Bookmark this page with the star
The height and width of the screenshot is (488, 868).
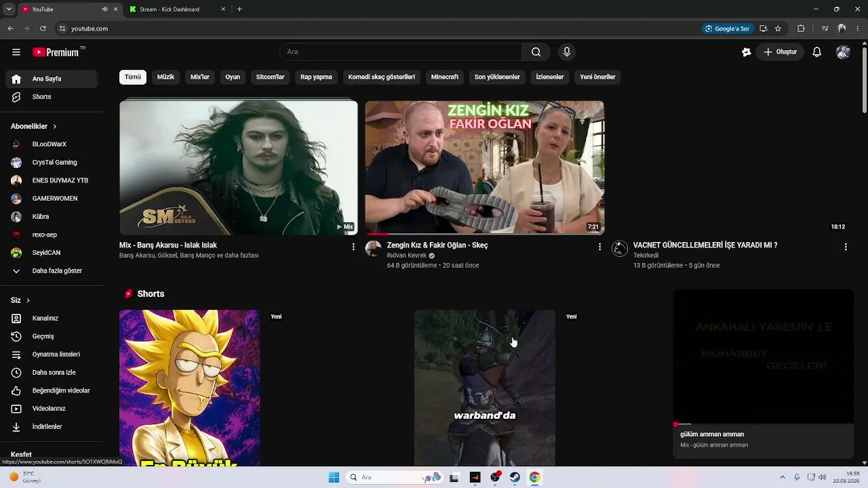[778, 28]
